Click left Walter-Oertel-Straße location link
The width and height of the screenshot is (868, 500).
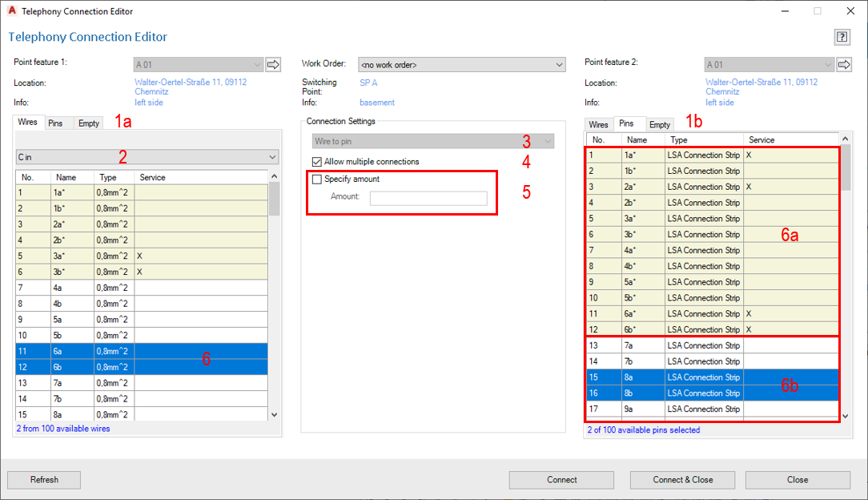tap(191, 87)
